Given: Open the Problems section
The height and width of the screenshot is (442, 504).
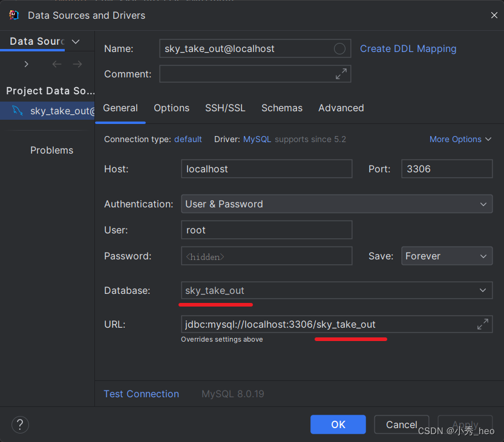Looking at the screenshot, I should 52,151.
